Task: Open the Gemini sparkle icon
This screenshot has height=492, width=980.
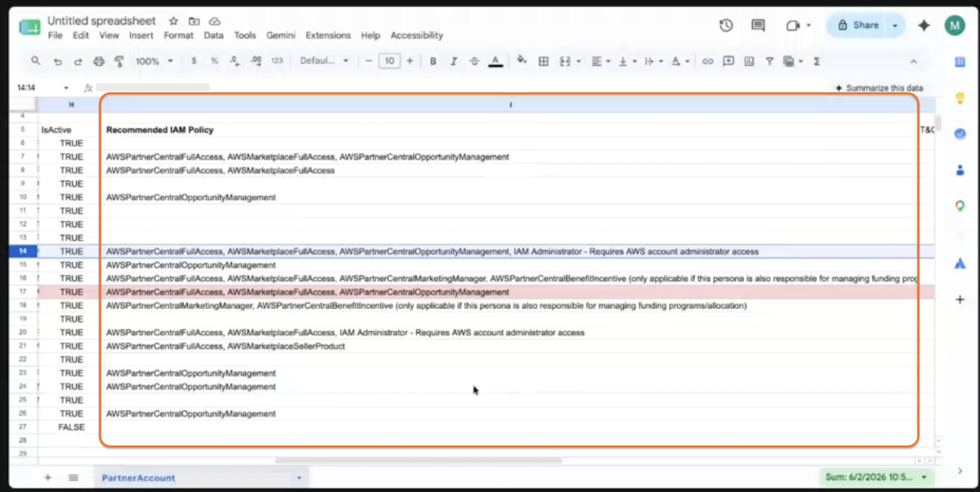Action: click(924, 25)
